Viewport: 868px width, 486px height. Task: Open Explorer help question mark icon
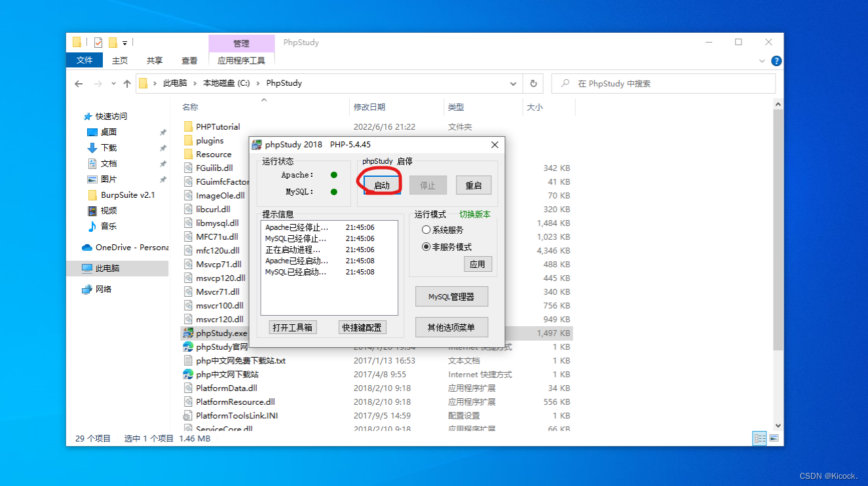point(776,60)
